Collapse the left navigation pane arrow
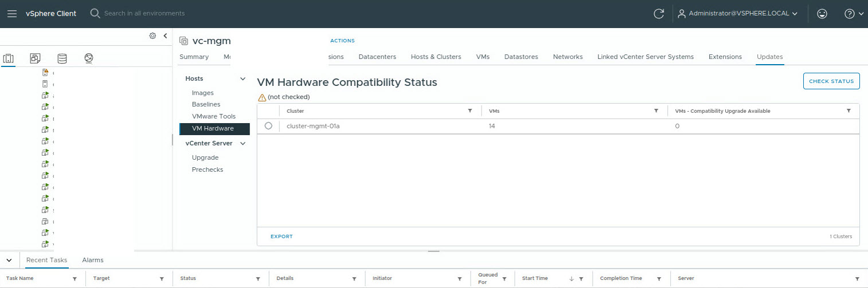The image size is (868, 288). (165, 35)
